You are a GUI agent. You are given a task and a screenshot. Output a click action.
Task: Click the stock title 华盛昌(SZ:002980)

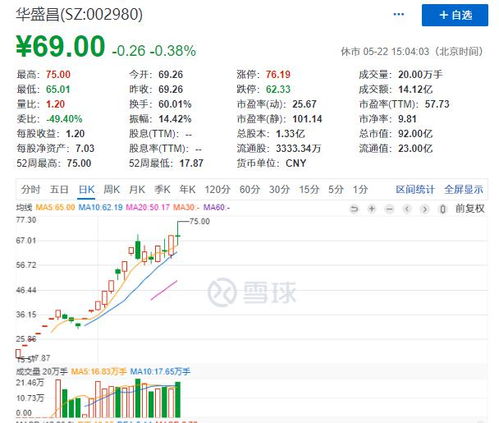point(79,15)
